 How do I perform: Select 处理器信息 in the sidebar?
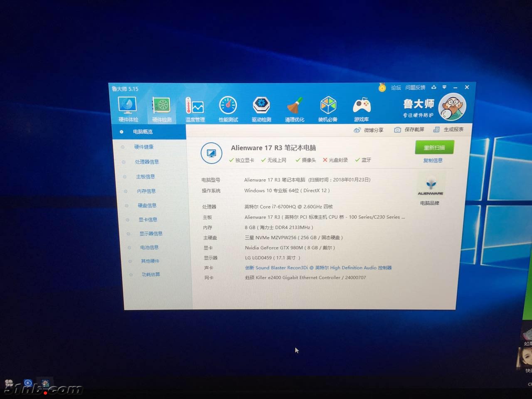click(x=147, y=162)
